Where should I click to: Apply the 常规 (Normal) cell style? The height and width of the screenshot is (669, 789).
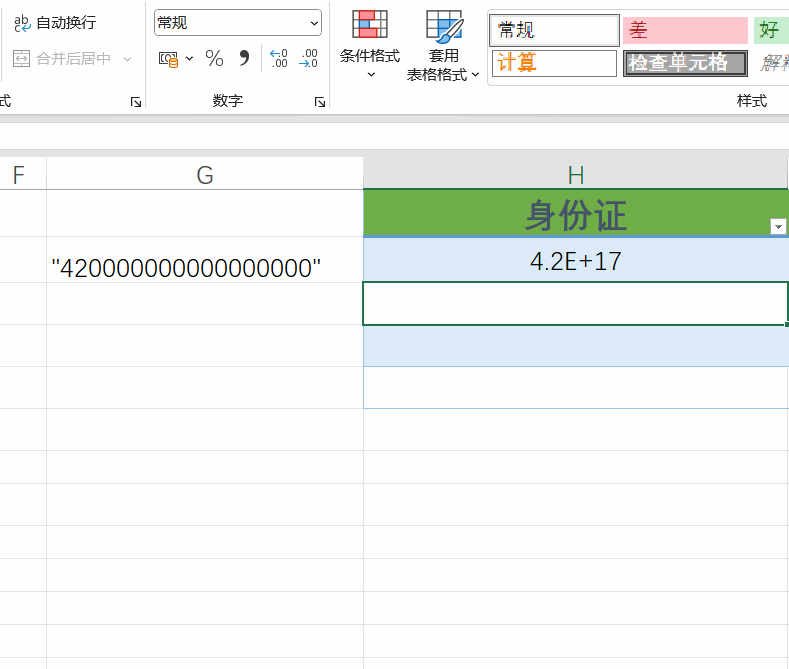click(554, 30)
